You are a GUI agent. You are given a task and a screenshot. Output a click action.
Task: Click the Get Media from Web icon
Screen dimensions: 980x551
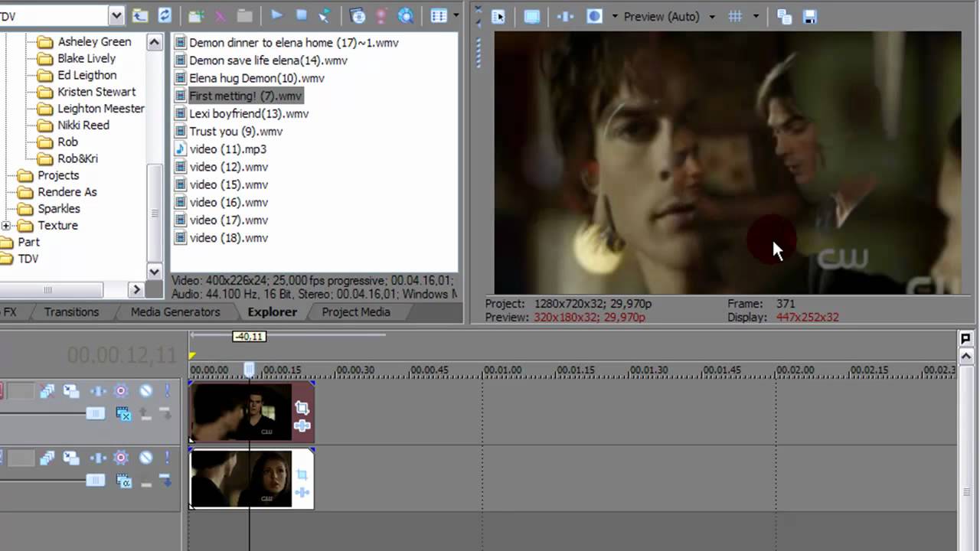click(x=358, y=15)
